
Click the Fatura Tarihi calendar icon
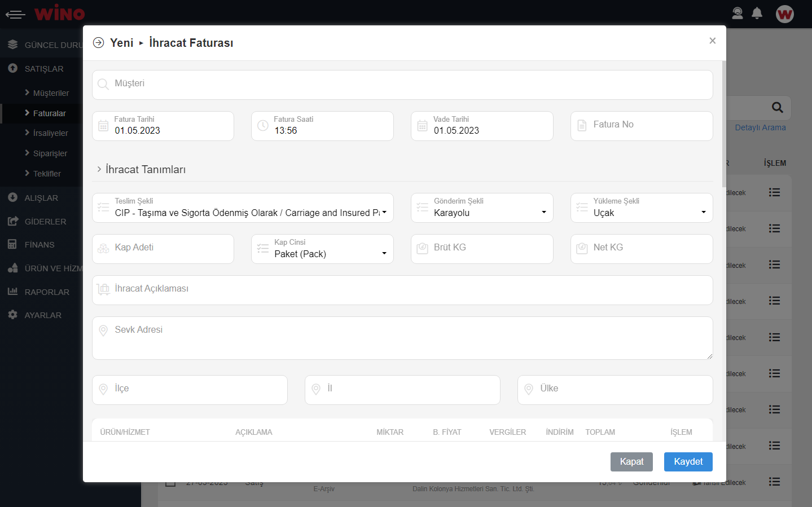pyautogui.click(x=103, y=126)
